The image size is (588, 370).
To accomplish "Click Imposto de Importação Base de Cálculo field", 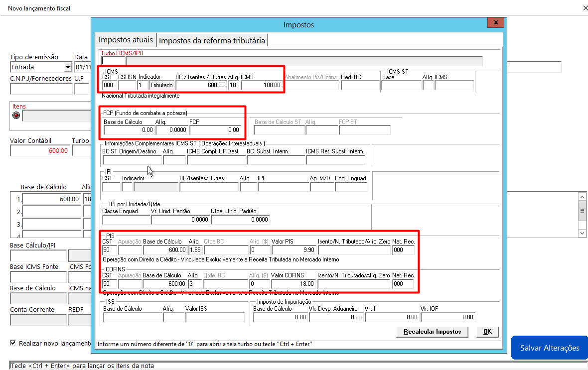I will click(x=281, y=317).
